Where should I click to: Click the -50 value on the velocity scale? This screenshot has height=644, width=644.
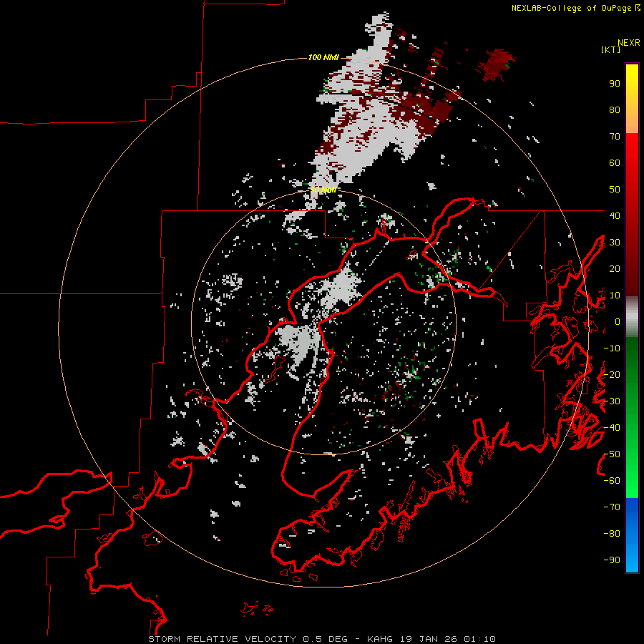tap(612, 454)
